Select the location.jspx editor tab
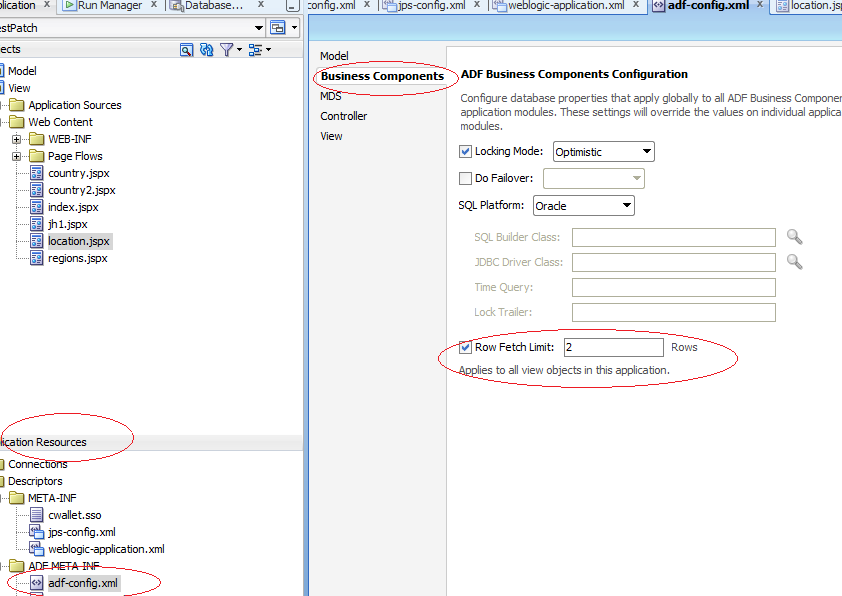Viewport: 842px width, 596px height. coord(815,6)
